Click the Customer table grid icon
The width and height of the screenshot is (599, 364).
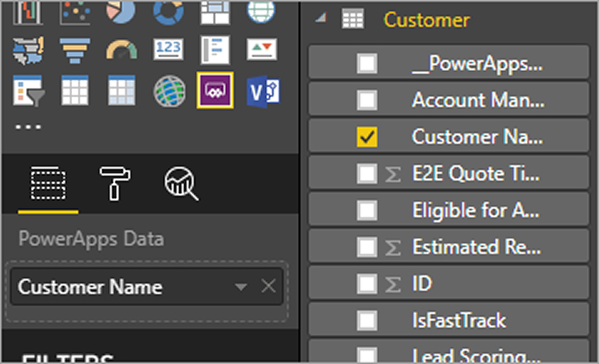[x=352, y=19]
